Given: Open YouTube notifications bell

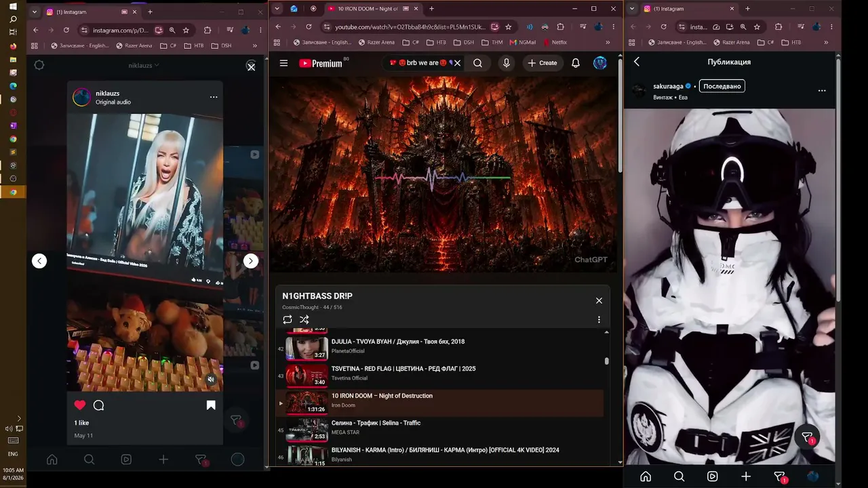Looking at the screenshot, I should (x=576, y=63).
